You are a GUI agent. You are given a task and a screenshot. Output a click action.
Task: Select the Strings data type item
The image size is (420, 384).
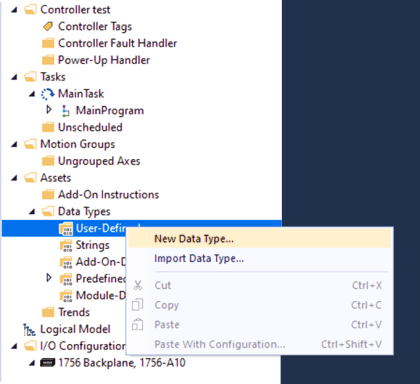click(x=93, y=245)
